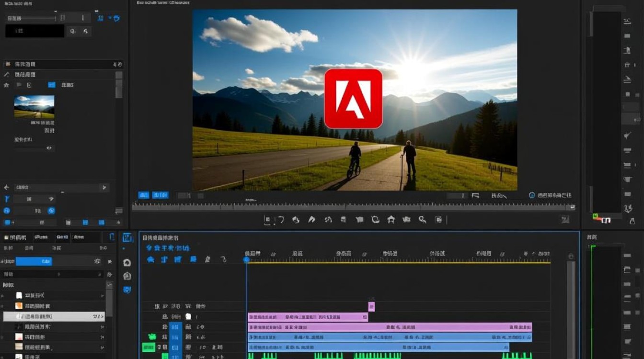Select the longer blue clip on the timeline
The height and width of the screenshot is (359, 644).
coord(390,337)
